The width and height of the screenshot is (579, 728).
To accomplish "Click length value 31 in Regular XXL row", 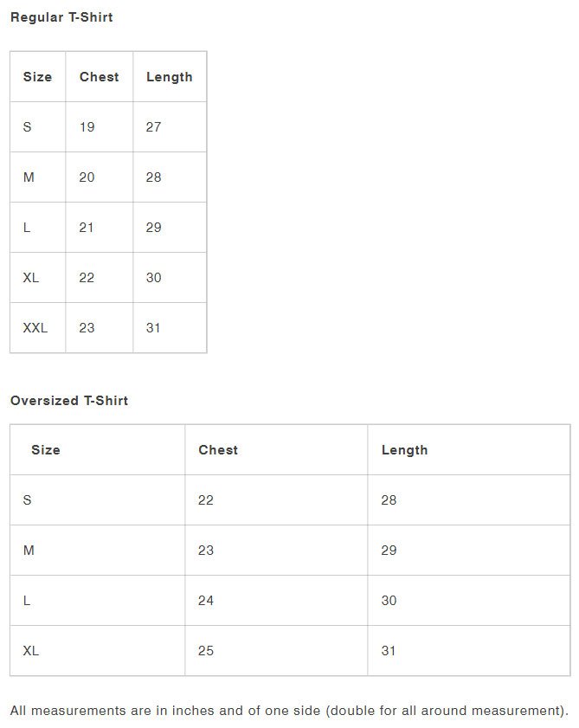I will 153,328.
